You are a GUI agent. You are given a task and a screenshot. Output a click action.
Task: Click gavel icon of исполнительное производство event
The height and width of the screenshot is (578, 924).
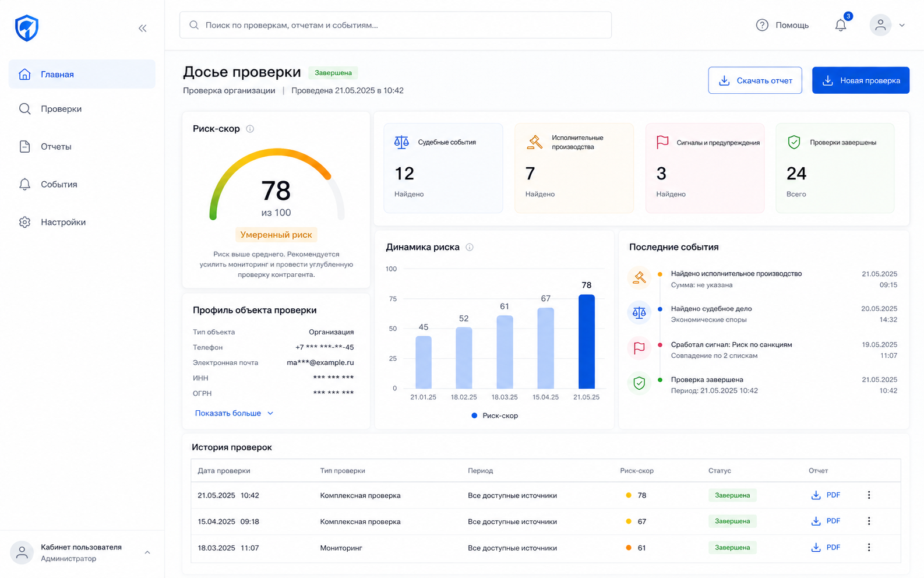(639, 278)
